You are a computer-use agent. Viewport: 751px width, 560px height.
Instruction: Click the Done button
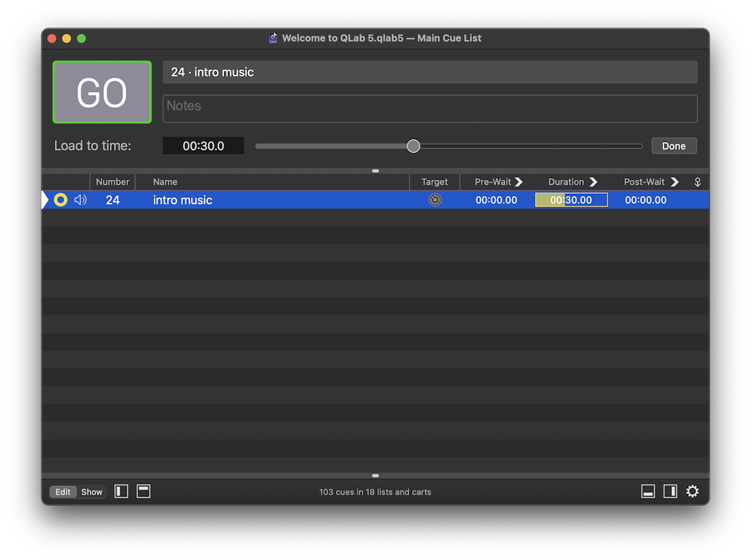click(x=673, y=146)
